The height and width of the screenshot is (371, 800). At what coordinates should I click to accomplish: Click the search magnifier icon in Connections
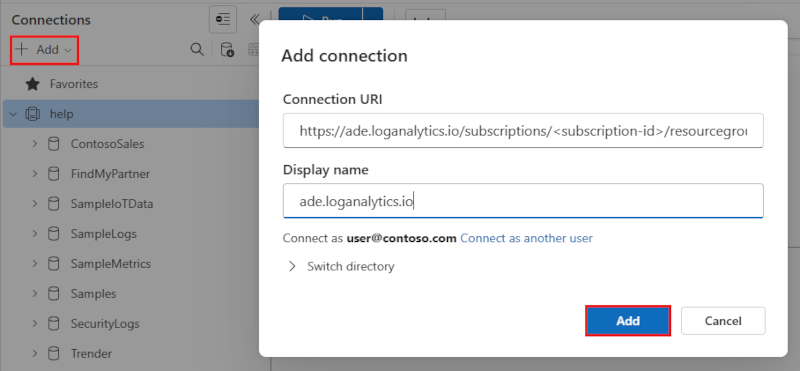[196, 50]
